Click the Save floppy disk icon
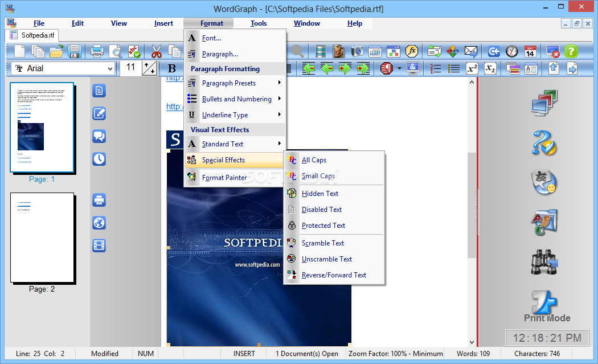This screenshot has height=364, width=598. pos(75,51)
